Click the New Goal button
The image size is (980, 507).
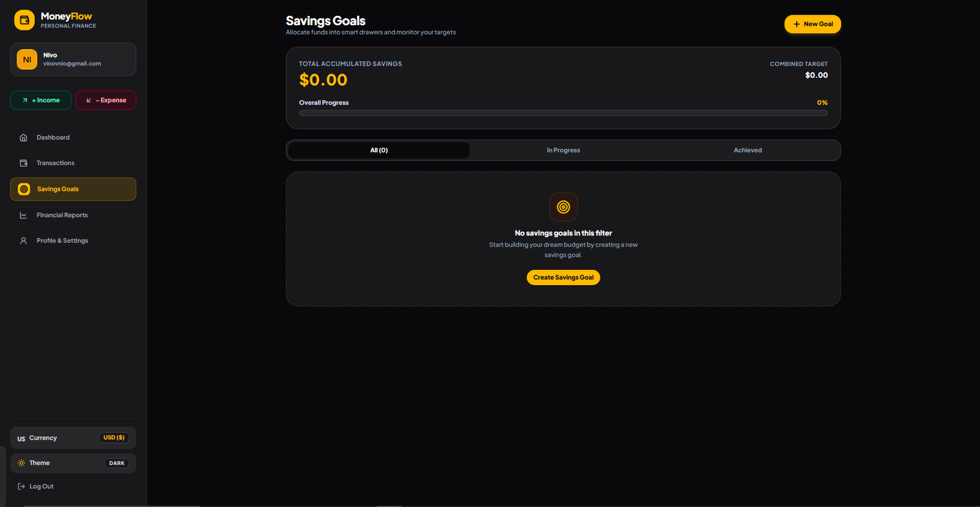coord(813,25)
